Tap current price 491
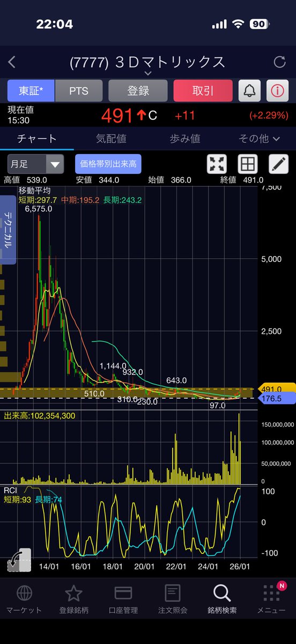 point(117,115)
